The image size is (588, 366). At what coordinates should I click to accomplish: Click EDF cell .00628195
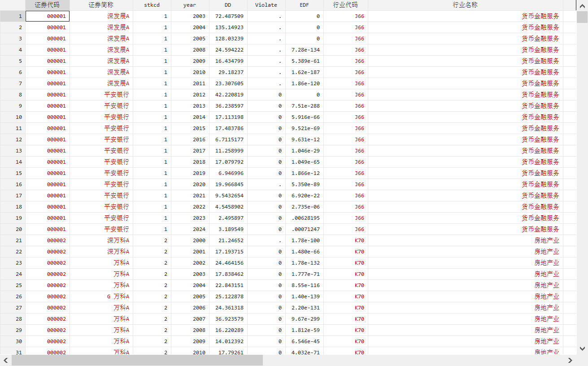pyautogui.click(x=305, y=218)
